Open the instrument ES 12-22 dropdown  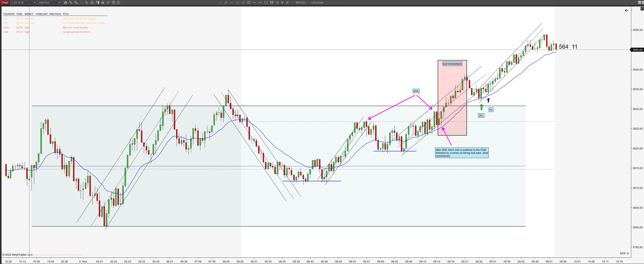click(24, 2)
